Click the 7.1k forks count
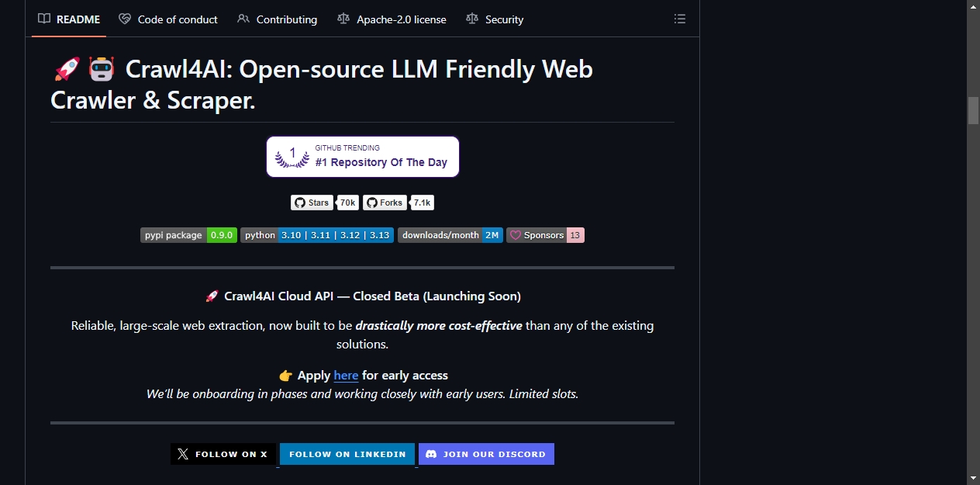The height and width of the screenshot is (485, 980). (422, 203)
